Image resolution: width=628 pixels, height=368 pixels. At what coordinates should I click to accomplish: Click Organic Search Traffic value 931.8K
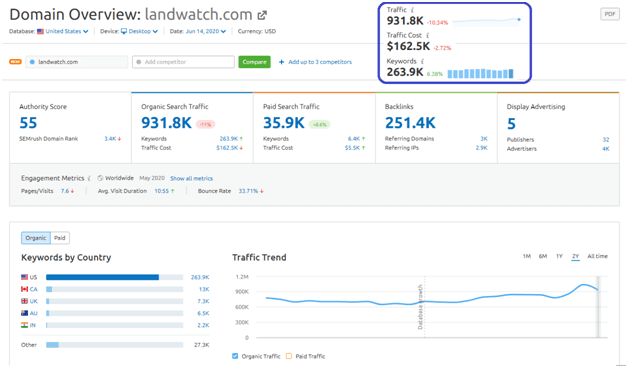pos(166,123)
